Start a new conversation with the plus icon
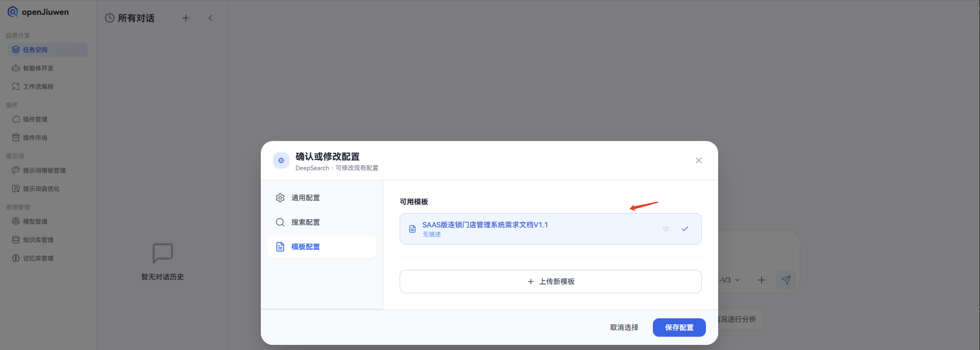 click(186, 18)
